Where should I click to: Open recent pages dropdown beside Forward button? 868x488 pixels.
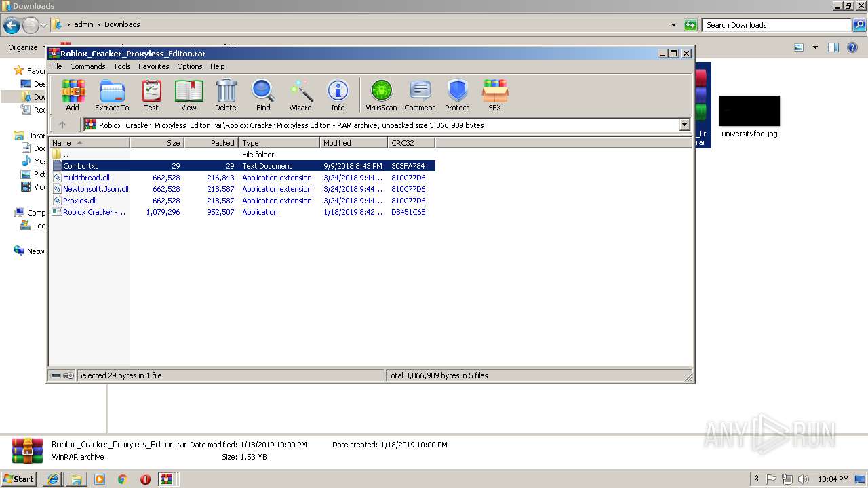[44, 26]
